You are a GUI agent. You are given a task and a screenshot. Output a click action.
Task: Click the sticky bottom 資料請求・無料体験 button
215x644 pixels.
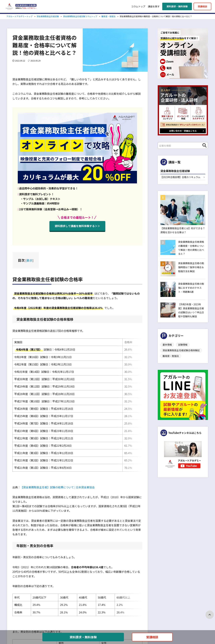[83, 637]
